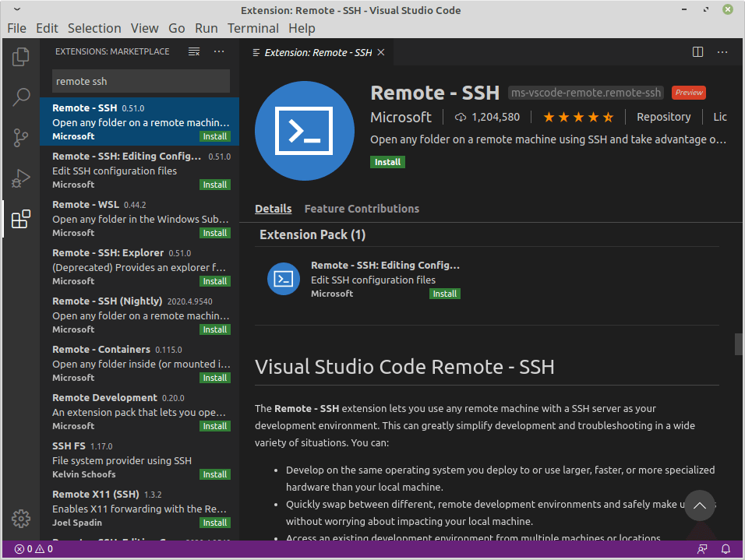Click the remote indicator in the status bar
The width and height of the screenshot is (745, 560).
(9, 548)
